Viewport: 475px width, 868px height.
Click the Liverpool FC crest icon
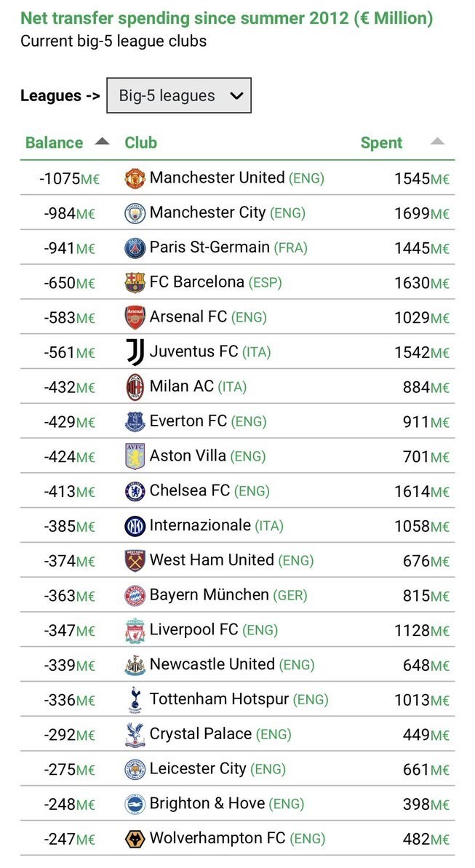click(135, 630)
